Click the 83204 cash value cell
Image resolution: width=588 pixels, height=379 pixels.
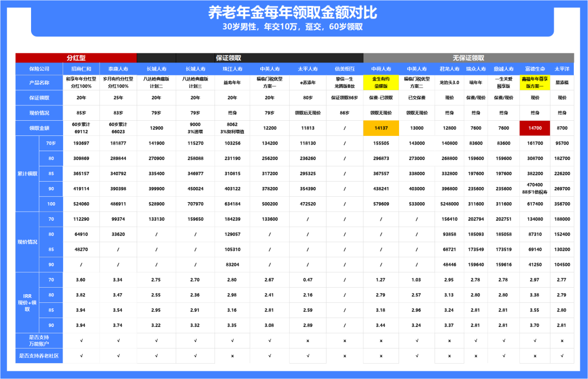[x=232, y=265]
